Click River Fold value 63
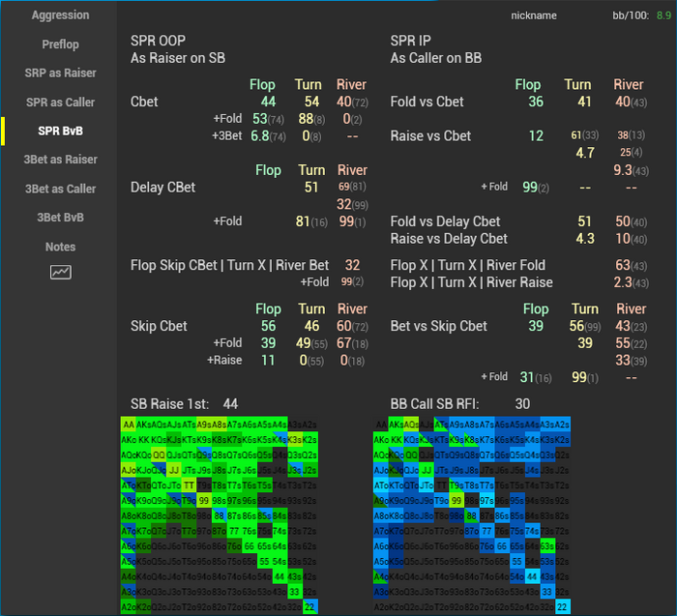Image resolution: width=677 pixels, height=616 pixels. (623, 265)
